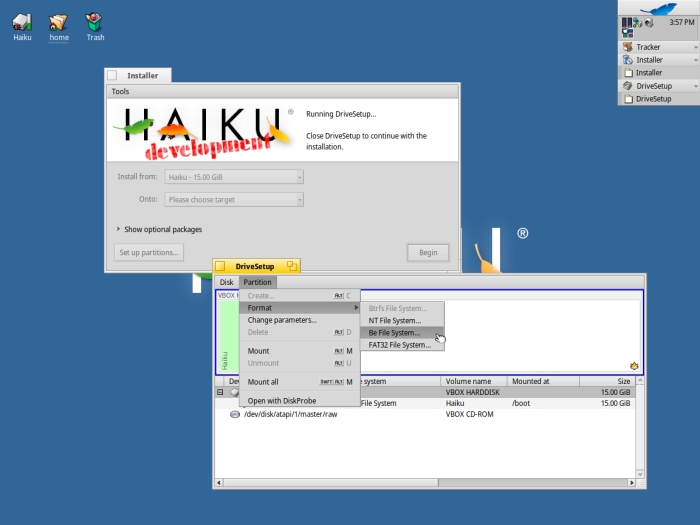Image resolution: width=700 pixels, height=525 pixels.
Task: Click the CD-ROM device icon in list
Action: pos(235,414)
